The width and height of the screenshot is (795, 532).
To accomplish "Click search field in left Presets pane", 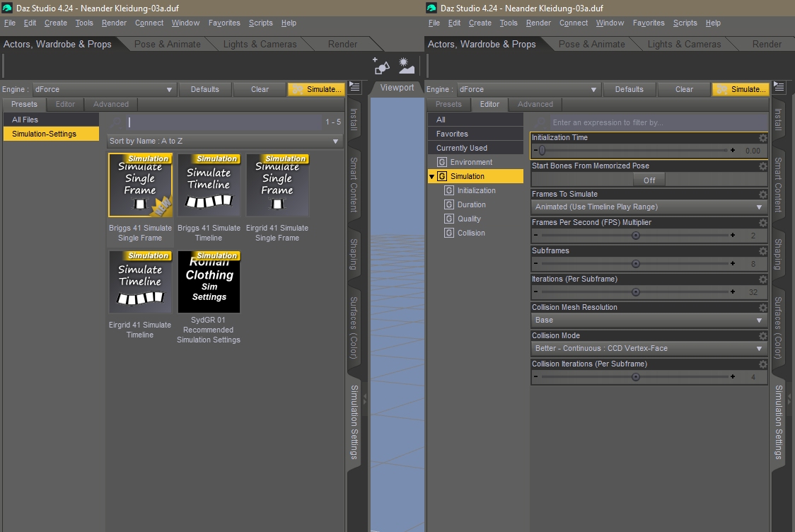I will pos(223,122).
